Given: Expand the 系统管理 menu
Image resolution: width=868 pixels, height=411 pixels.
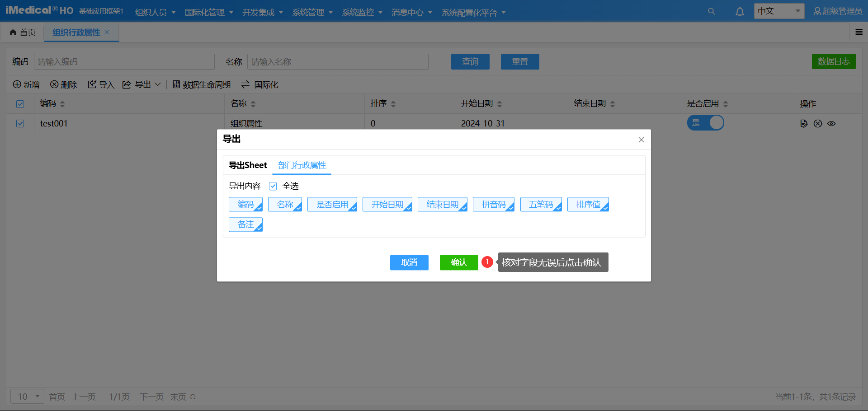Looking at the screenshot, I should 312,12.
